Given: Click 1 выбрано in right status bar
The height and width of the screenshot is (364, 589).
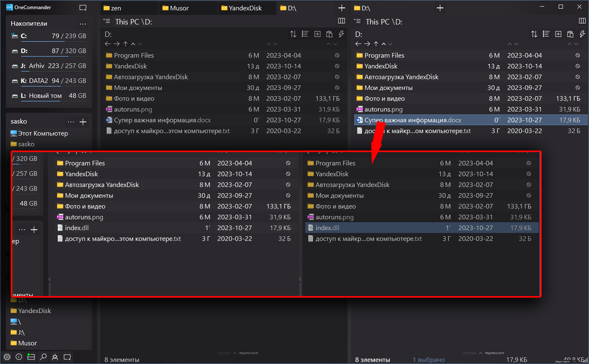Looking at the screenshot, I should tap(428, 360).
